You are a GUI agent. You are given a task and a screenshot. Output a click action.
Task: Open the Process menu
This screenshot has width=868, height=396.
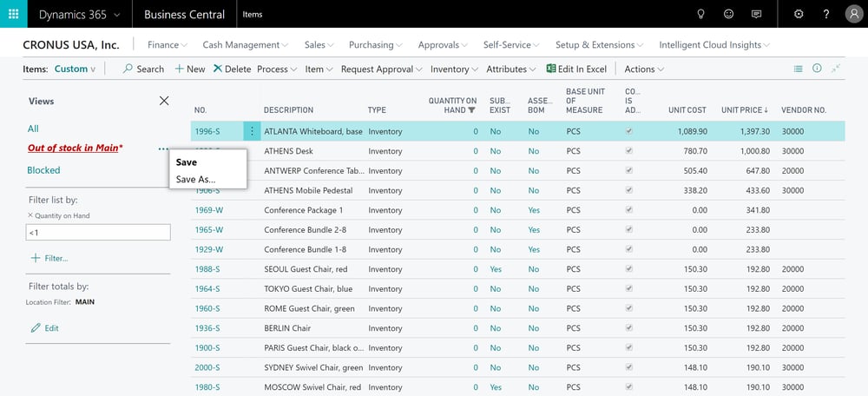tap(277, 69)
